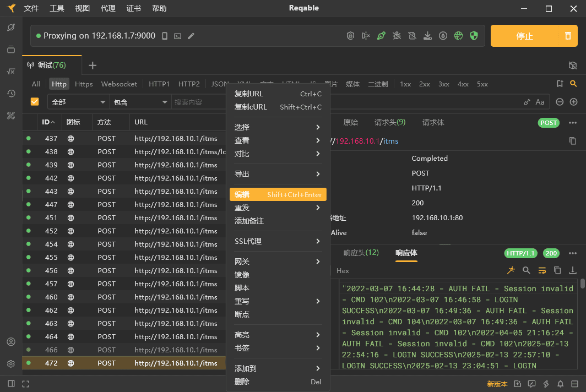Open the history clock icon in left sidebar
Image resolution: width=586 pixels, height=392 pixels.
coord(10,93)
